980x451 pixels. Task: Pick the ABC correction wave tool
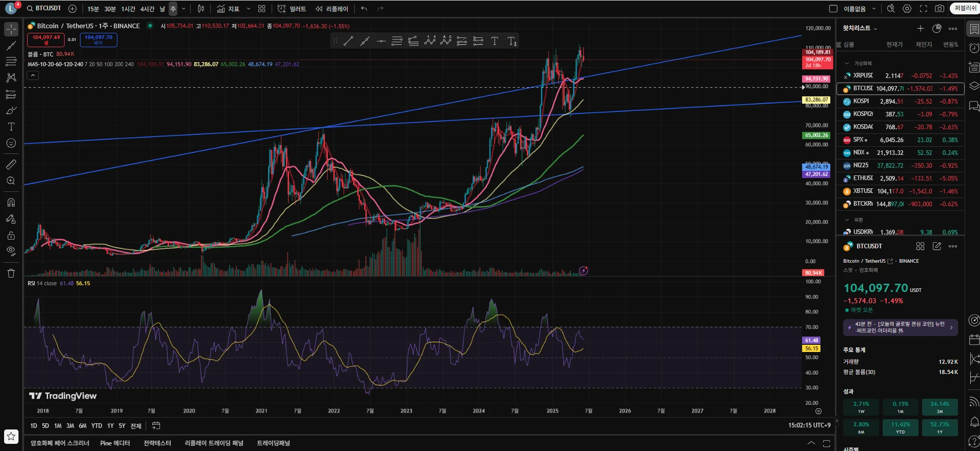(446, 41)
